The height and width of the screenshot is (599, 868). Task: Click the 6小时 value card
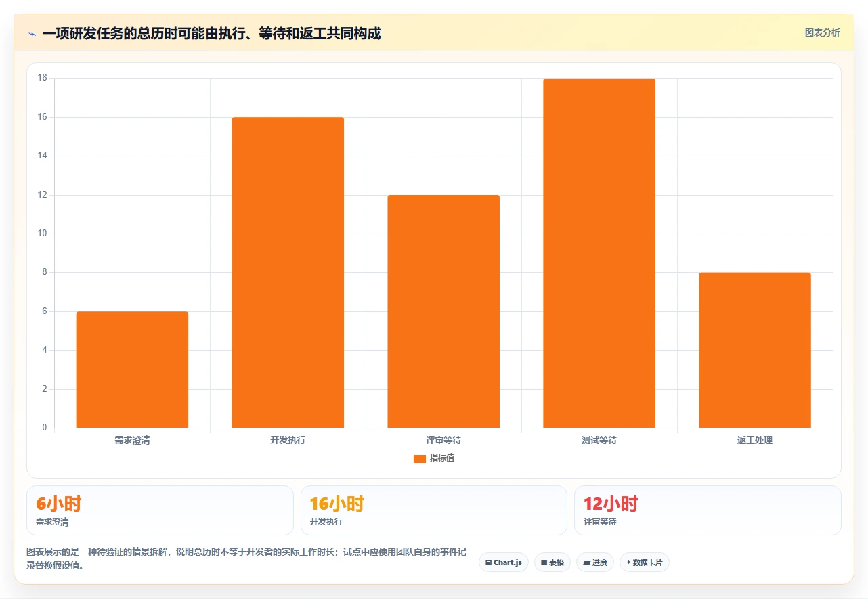(160, 510)
